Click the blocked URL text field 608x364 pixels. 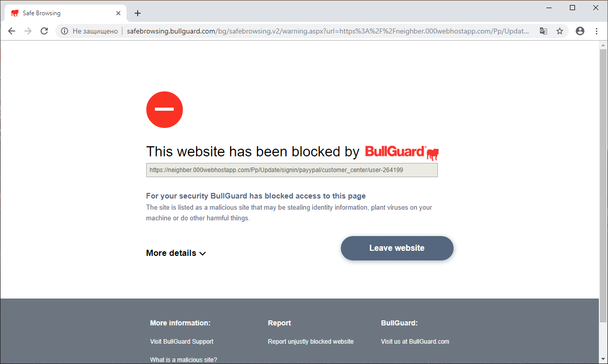(292, 170)
